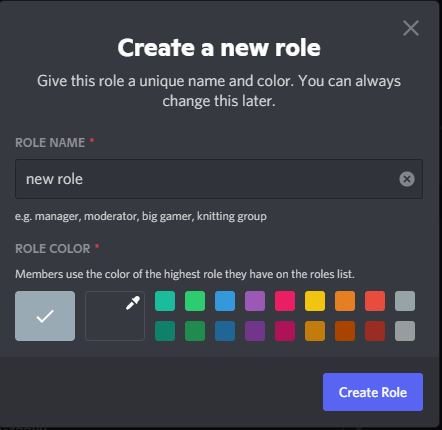
Task: Select the default gray checked color swatch
Action: coord(45,316)
